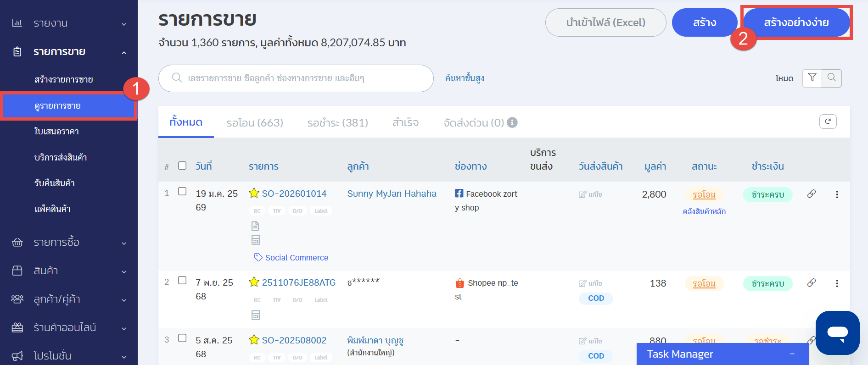Click the สร้างอย่างง่าย button

(796, 22)
